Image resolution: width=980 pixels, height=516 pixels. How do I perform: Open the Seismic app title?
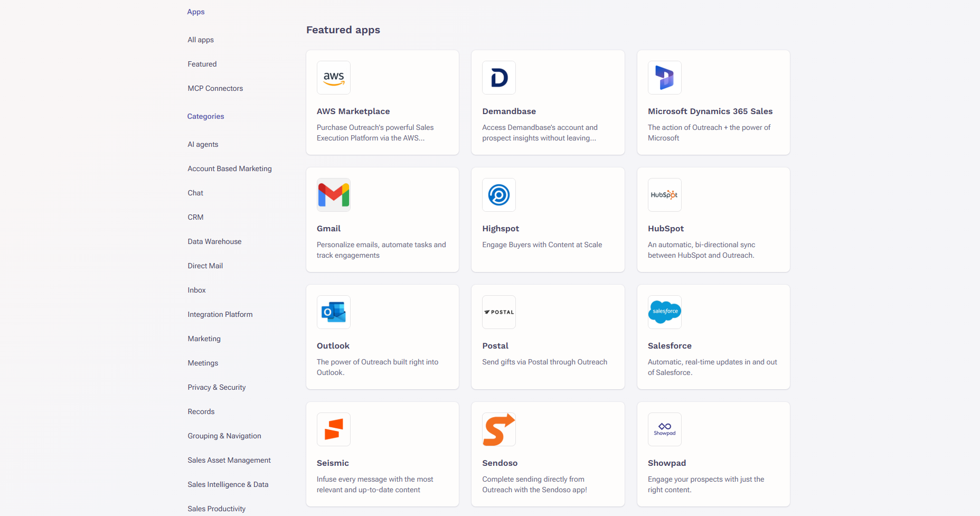[333, 463]
